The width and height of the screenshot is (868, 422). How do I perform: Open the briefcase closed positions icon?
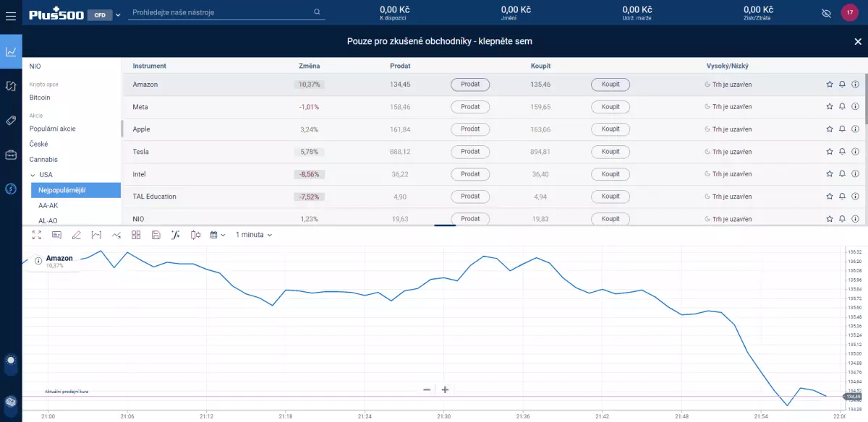click(x=11, y=155)
